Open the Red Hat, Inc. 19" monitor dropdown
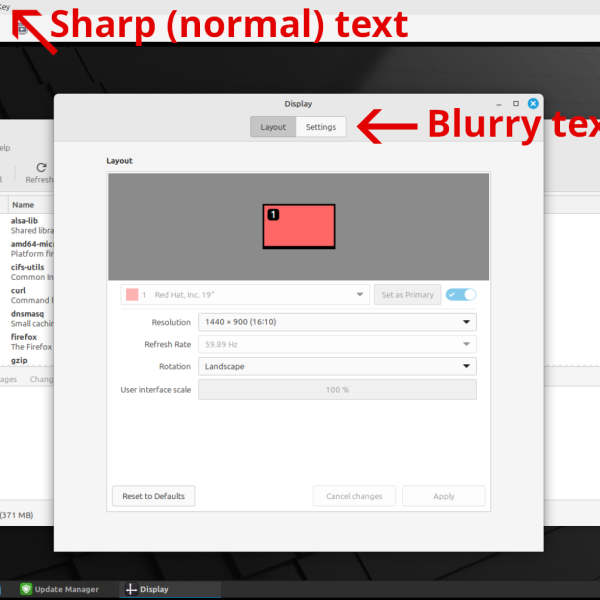Screen dimensions: 600x600 pos(245,295)
